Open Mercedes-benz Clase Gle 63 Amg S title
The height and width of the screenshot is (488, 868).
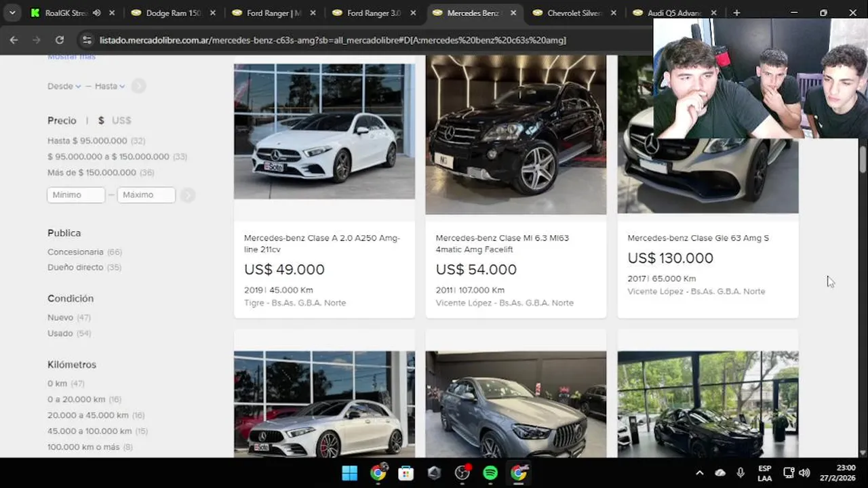698,238
